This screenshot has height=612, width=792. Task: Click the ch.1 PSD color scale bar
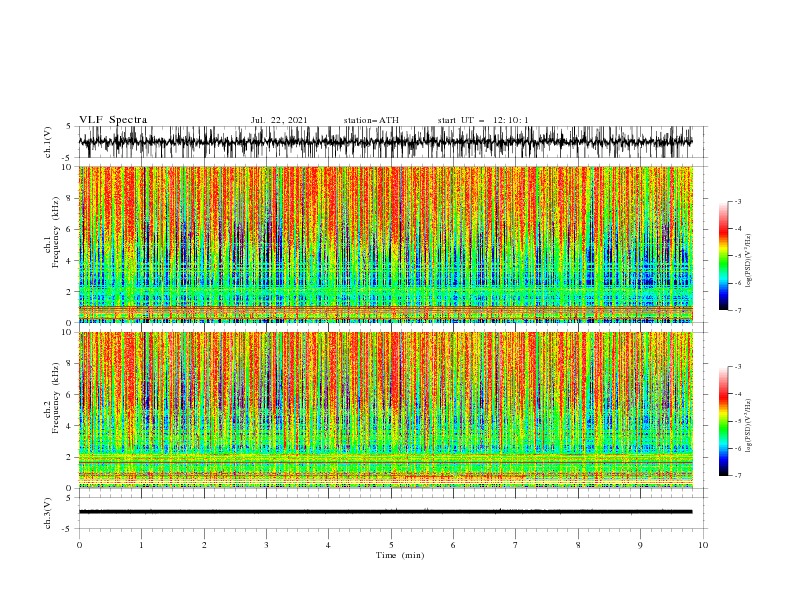pyautogui.click(x=724, y=255)
